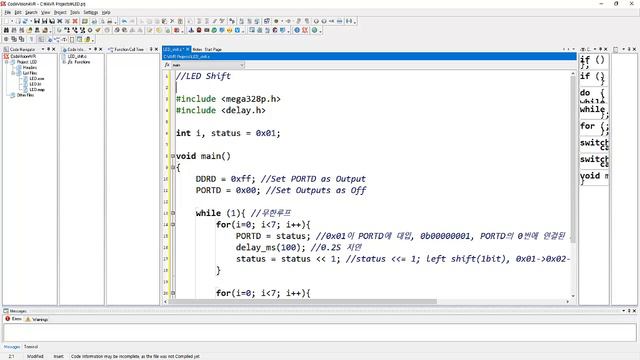Open the main function dropdown
The width and height of the screenshot is (640, 360).
coord(242,65)
